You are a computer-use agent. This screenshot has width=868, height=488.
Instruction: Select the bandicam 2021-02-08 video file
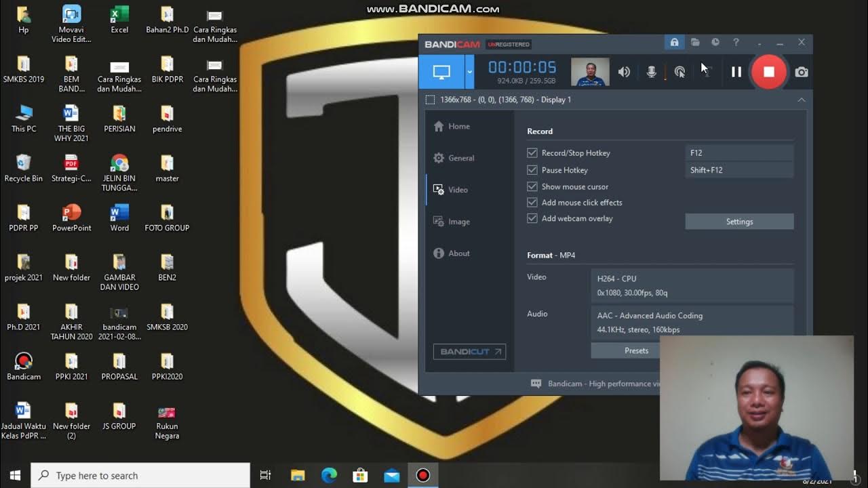pyautogui.click(x=119, y=322)
